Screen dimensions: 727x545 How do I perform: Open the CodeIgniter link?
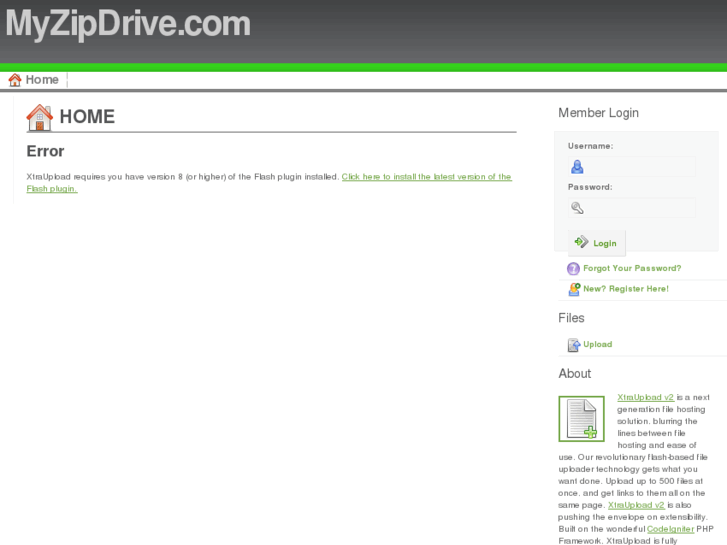670,529
